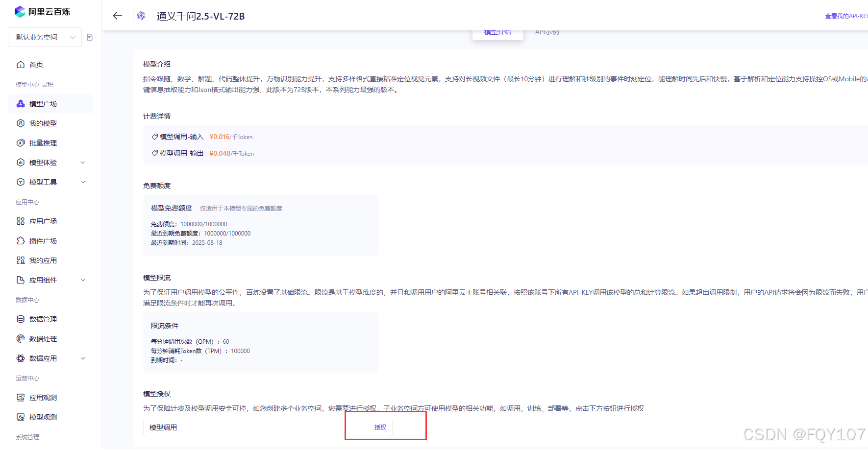Click the 插件广场 puzzle icon
Viewport: 868px width, 449px height.
point(21,241)
